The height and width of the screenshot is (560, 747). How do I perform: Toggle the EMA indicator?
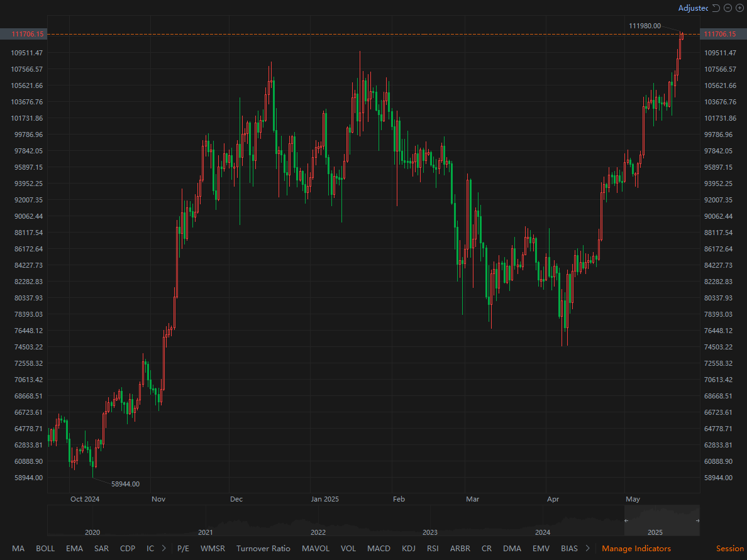[x=74, y=549]
